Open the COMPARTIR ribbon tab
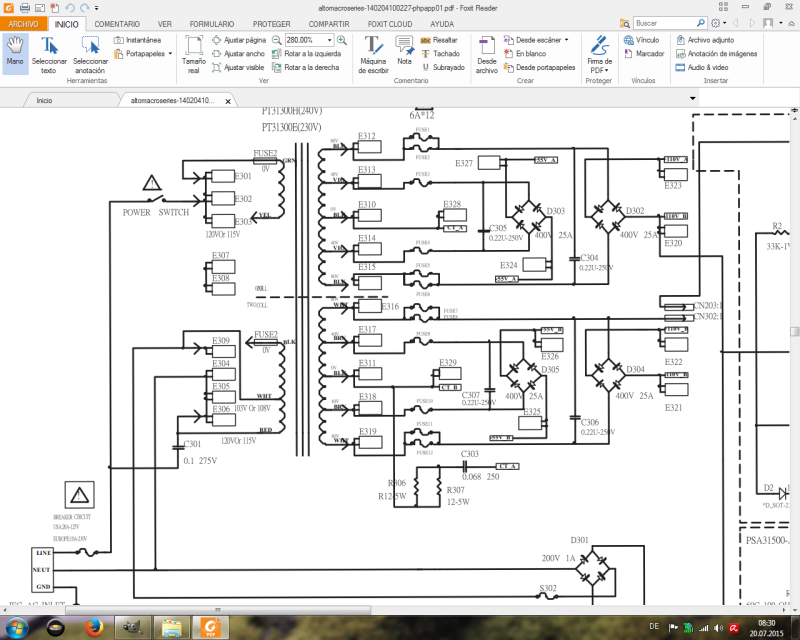Viewport: 800px width, 640px height. pyautogui.click(x=329, y=24)
